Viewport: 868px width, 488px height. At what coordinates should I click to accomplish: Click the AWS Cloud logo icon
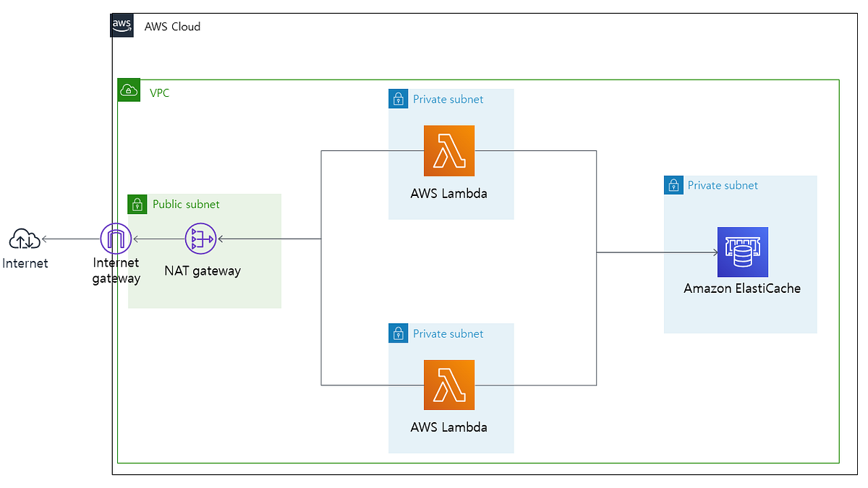[x=122, y=25]
